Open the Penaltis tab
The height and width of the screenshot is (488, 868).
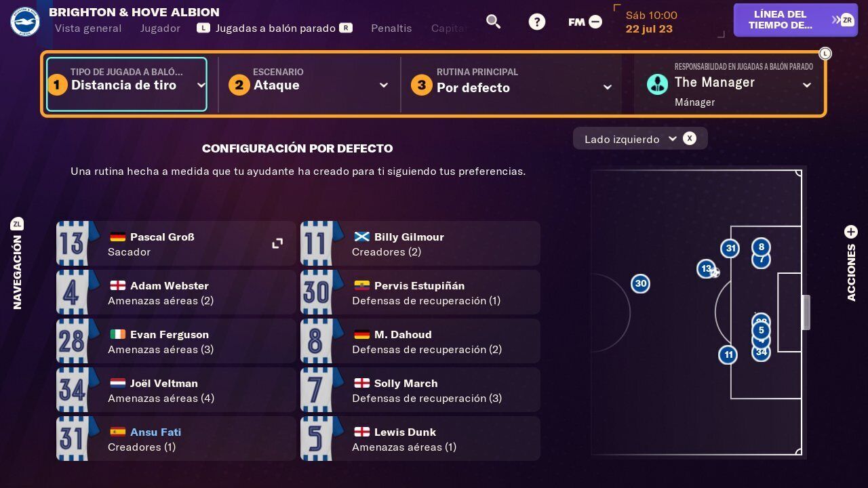pyautogui.click(x=391, y=28)
